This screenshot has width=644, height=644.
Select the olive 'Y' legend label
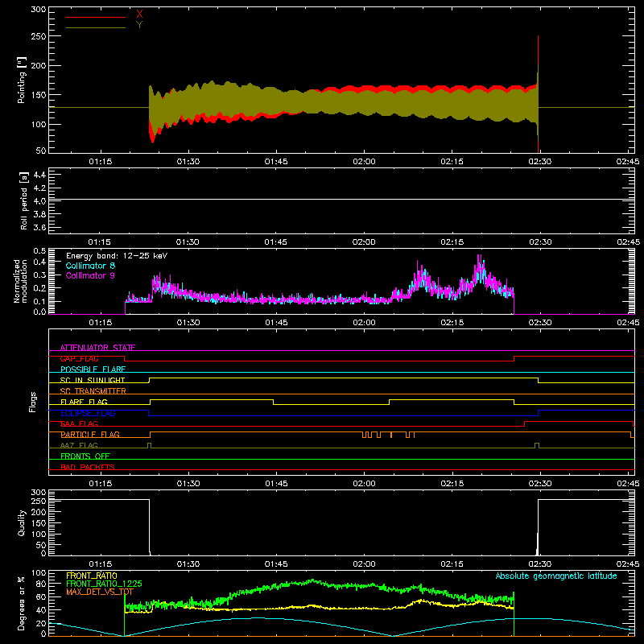(x=139, y=25)
